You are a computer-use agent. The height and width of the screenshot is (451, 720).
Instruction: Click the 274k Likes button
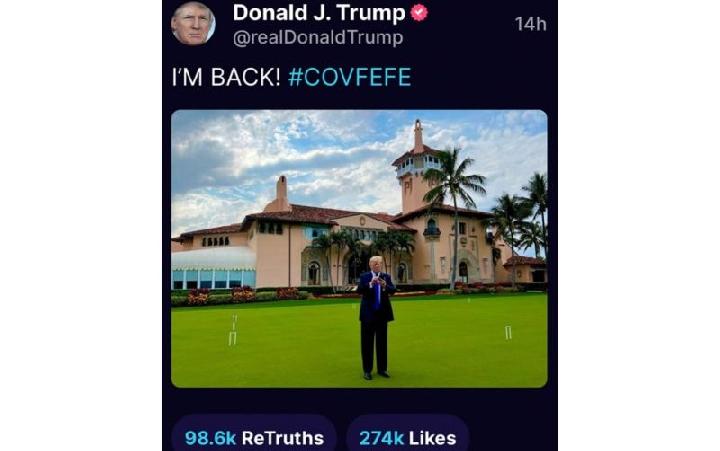pyautogui.click(x=407, y=437)
